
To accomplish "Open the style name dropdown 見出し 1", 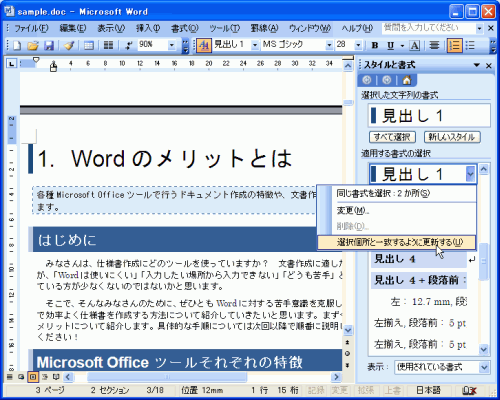I will tap(255, 45).
